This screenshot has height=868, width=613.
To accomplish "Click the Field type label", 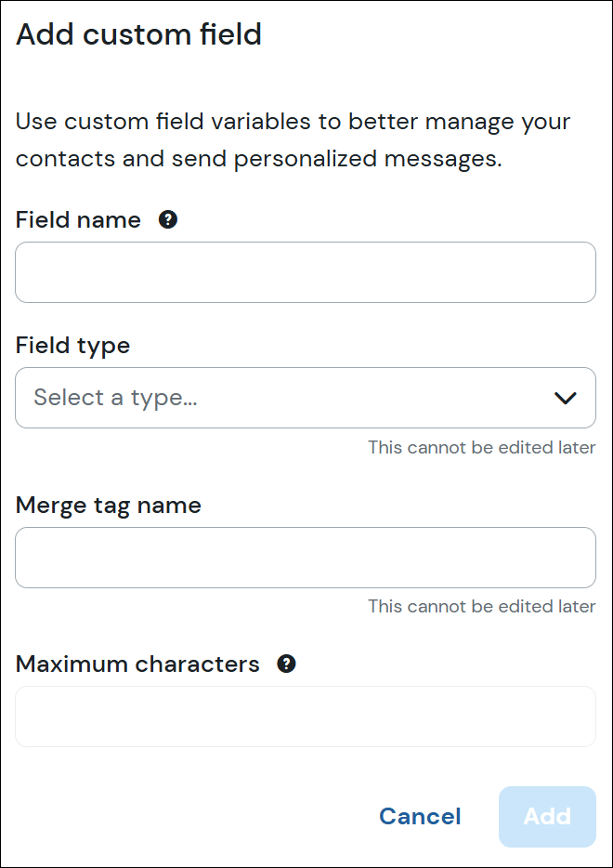I will [x=72, y=345].
